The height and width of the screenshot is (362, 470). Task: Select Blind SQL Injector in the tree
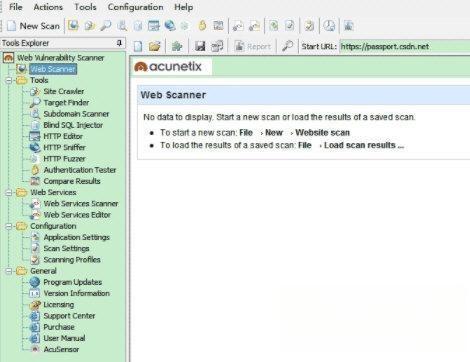pyautogui.click(x=73, y=125)
